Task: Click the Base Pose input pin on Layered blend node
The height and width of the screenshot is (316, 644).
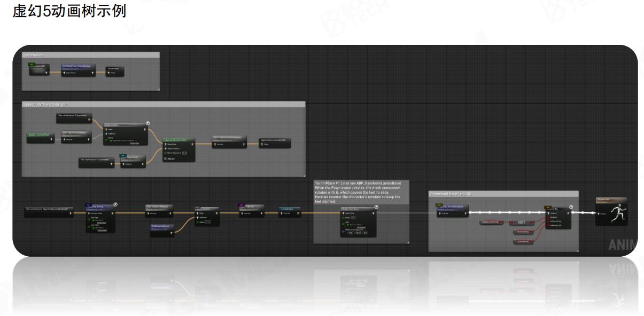Action: [x=166, y=144]
